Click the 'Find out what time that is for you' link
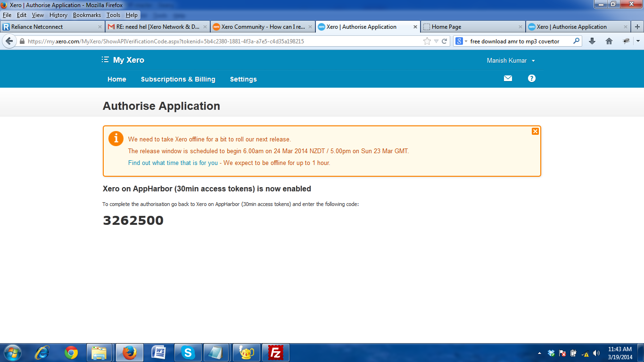The height and width of the screenshot is (362, 644). [x=173, y=163]
